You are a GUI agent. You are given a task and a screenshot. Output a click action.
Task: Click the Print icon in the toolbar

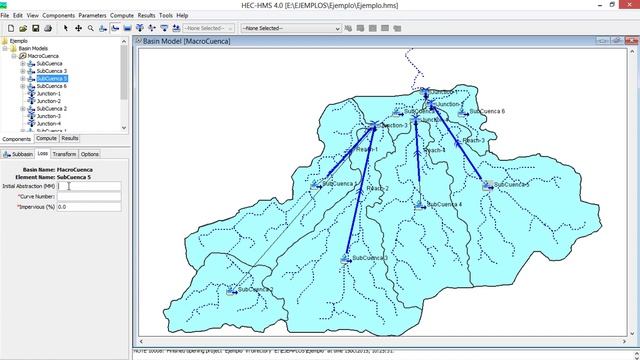coord(48,28)
